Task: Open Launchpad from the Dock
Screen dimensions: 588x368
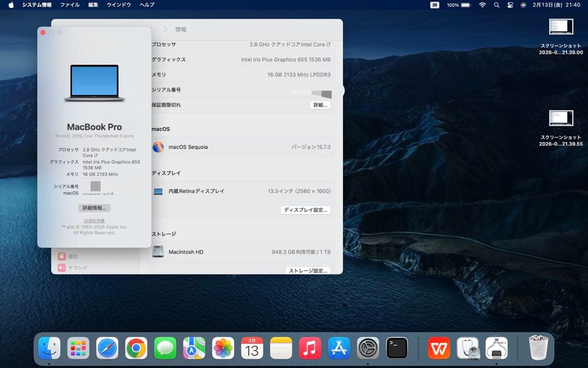Action: [78, 347]
